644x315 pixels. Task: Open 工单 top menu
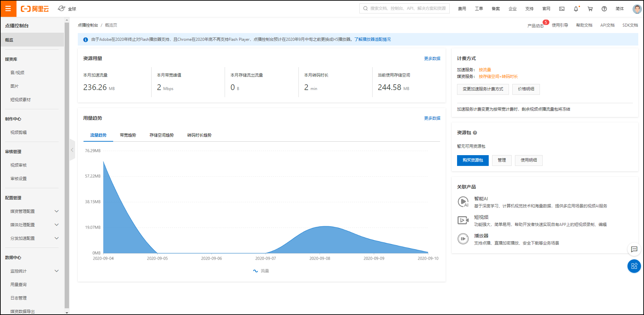tap(479, 9)
